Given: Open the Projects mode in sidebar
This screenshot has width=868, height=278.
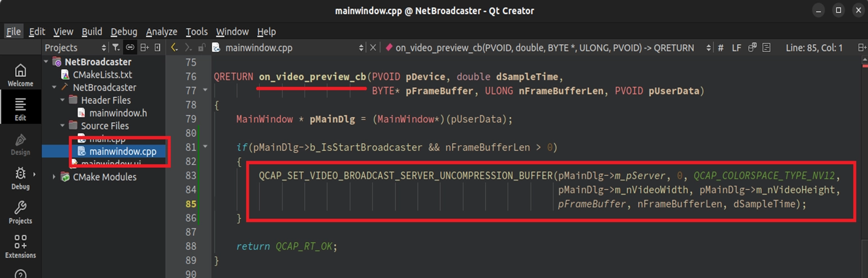Looking at the screenshot, I should [x=20, y=213].
